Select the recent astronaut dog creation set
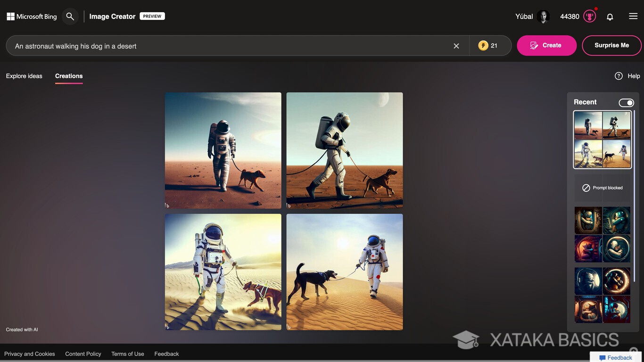Screen dimensions: 644x362 (603, 140)
